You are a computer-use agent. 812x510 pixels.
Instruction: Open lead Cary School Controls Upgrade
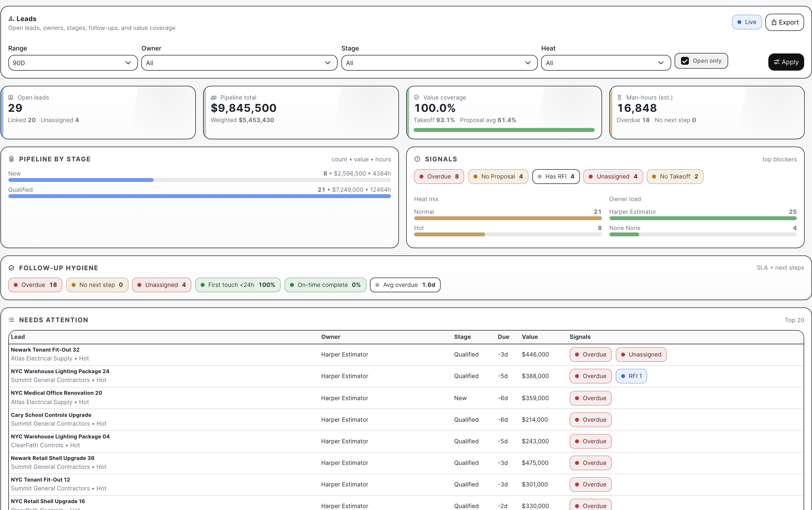pos(51,415)
